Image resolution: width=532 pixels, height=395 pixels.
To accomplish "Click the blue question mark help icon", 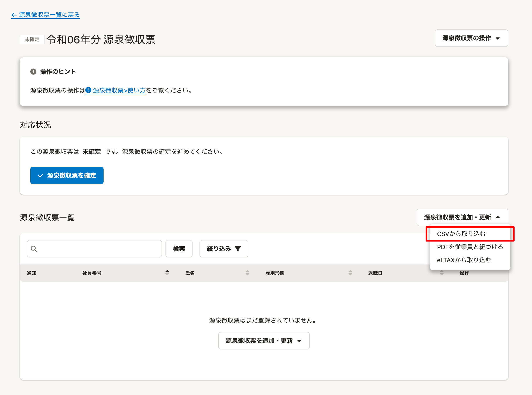I will tap(89, 90).
